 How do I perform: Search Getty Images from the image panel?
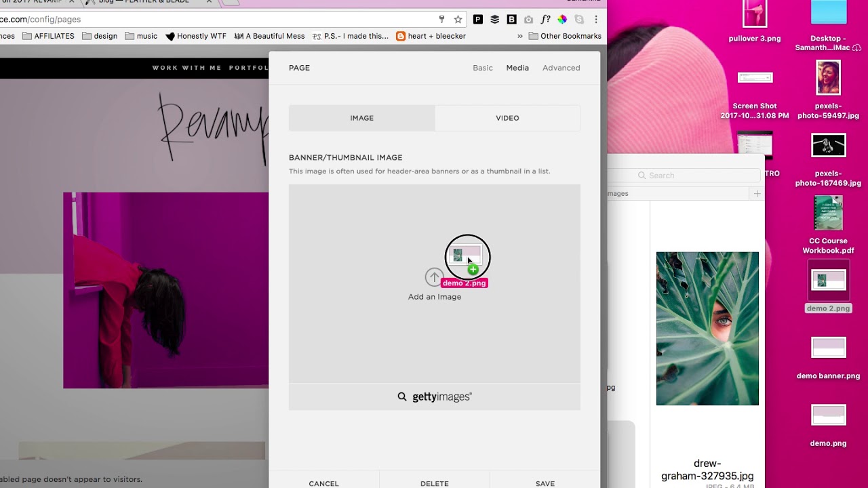tap(435, 396)
